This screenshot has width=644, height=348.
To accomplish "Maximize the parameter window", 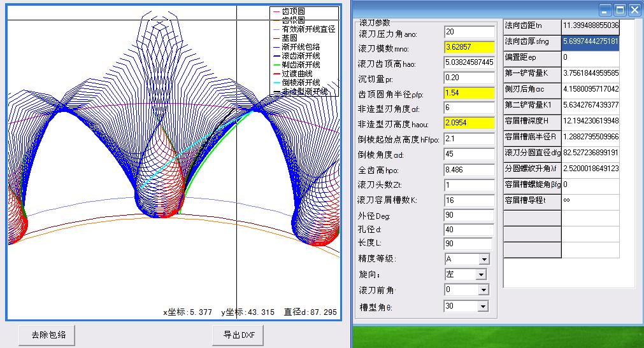I will [x=620, y=10].
